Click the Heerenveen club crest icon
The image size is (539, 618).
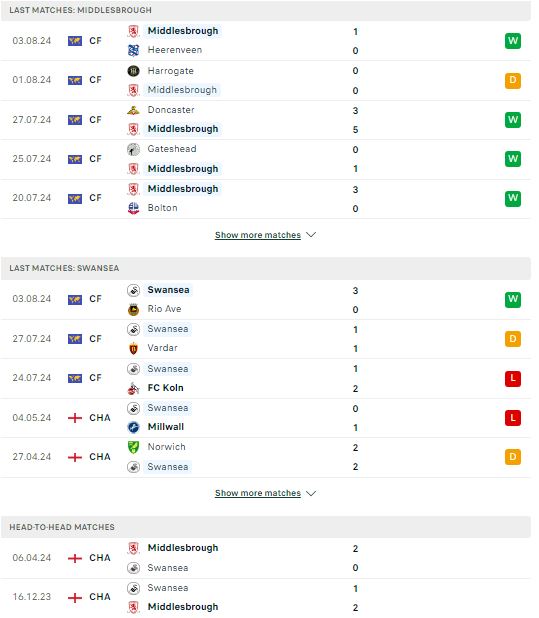(x=134, y=50)
